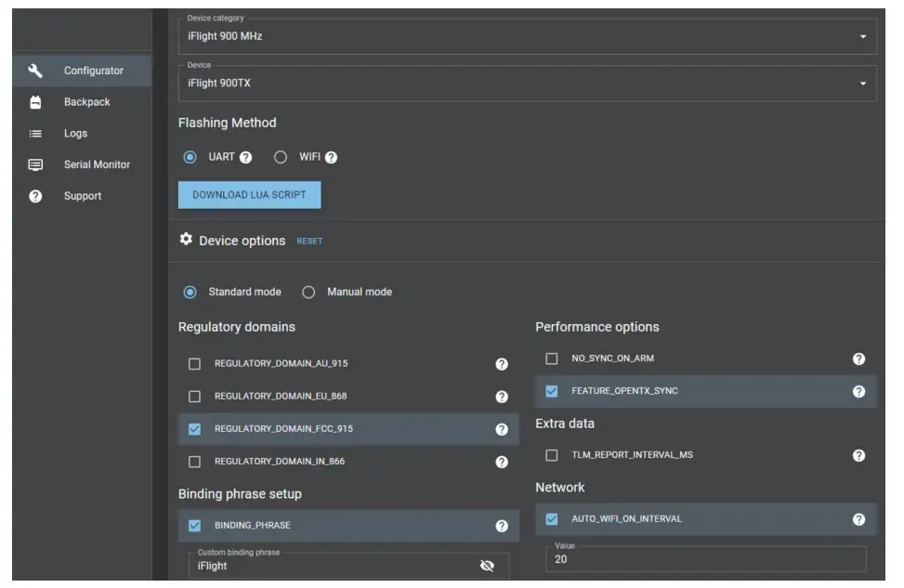The height and width of the screenshot is (588, 904).
Task: Click the help icon for TLM_REPORT_INTERVAL_MS
Action: (x=858, y=455)
